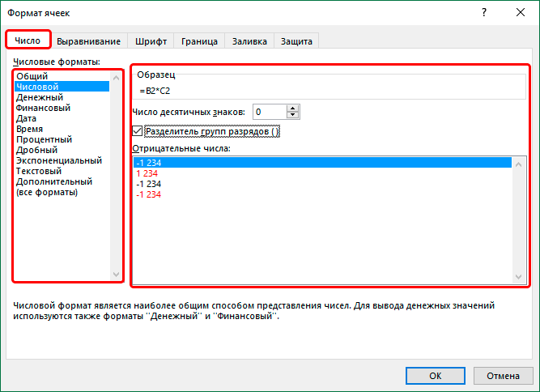Viewport: 540px width, 392px height.
Task: Click the help question mark icon
Action: pos(484,12)
